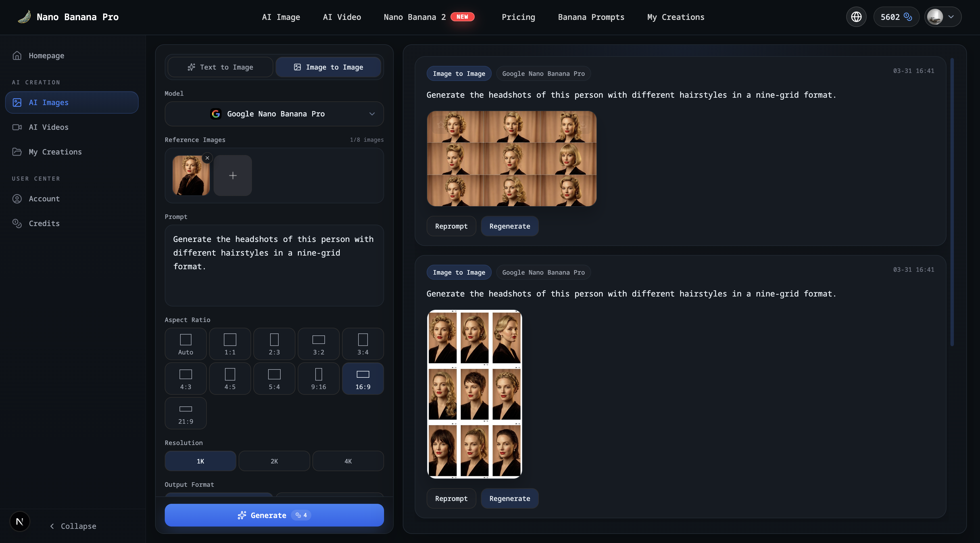Switch to the Text to Image tab
Image resolution: width=980 pixels, height=543 pixels.
pyautogui.click(x=220, y=67)
